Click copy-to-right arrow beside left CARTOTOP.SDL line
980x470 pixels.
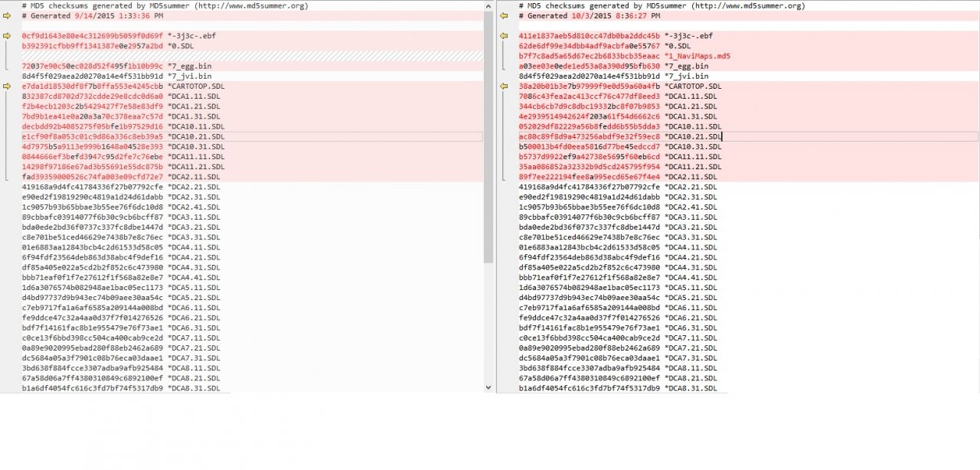[x=7, y=86]
